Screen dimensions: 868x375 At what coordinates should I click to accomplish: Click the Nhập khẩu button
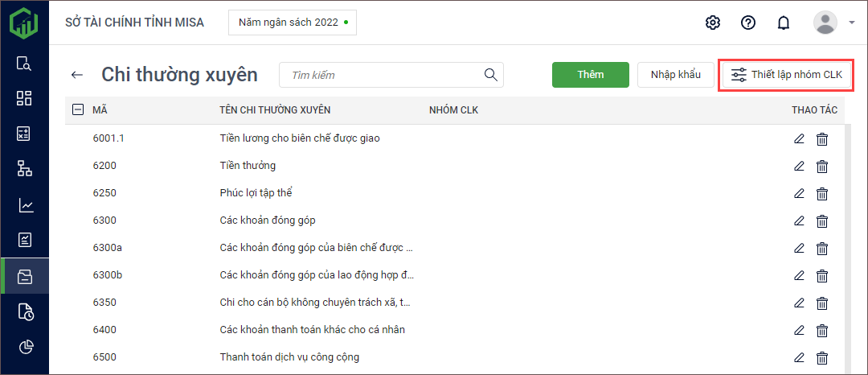(675, 75)
